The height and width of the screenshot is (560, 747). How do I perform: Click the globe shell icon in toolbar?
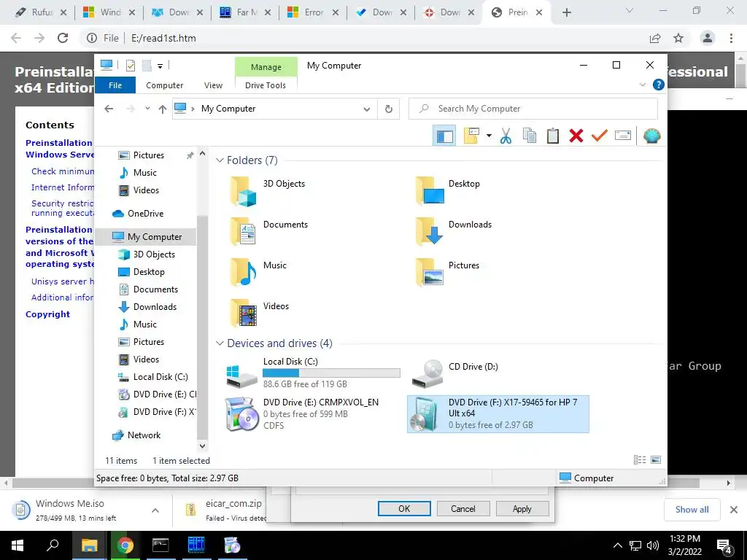[651, 136]
